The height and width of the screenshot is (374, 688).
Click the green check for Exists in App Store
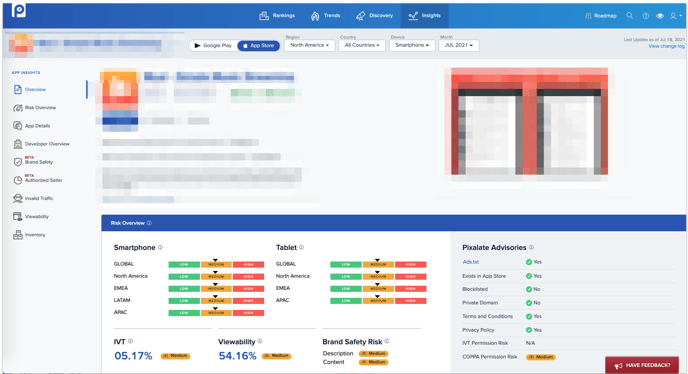pyautogui.click(x=529, y=276)
